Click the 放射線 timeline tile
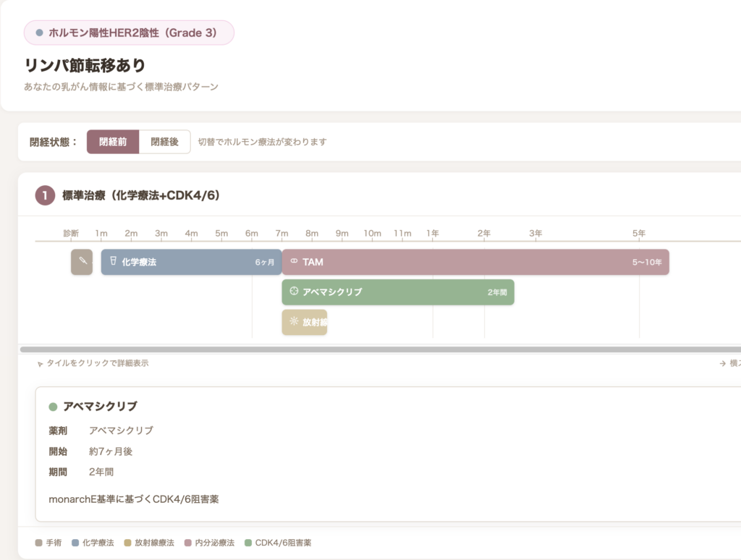 305,322
